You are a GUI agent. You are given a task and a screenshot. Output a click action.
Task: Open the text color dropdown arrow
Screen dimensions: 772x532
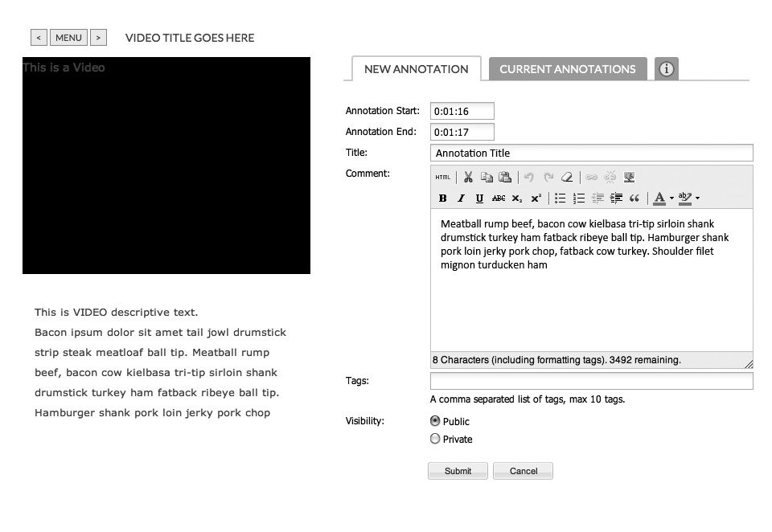[x=671, y=198]
